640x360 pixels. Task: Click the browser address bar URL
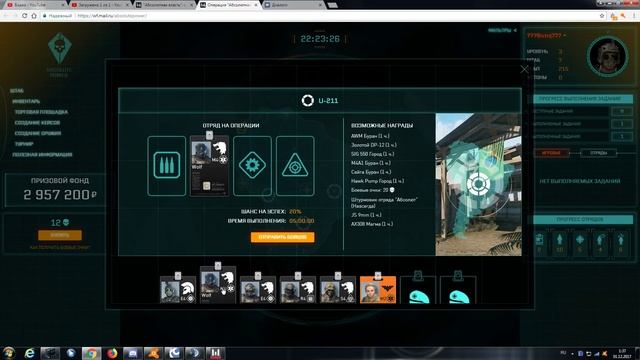point(112,16)
